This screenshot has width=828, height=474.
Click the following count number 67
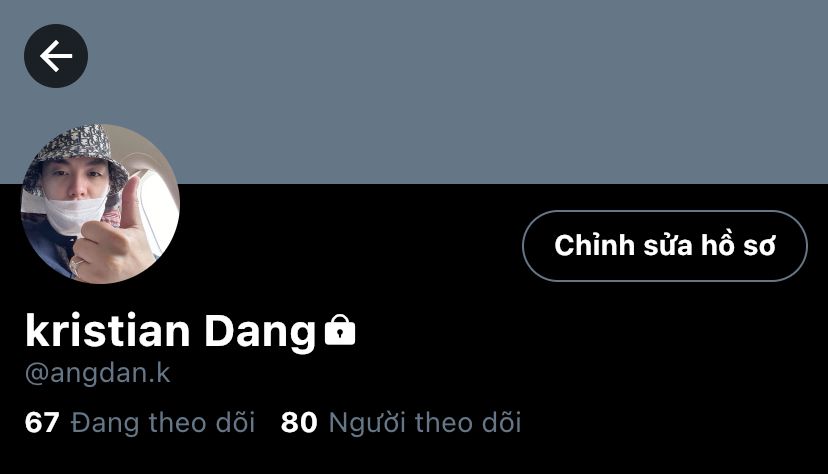coord(42,423)
